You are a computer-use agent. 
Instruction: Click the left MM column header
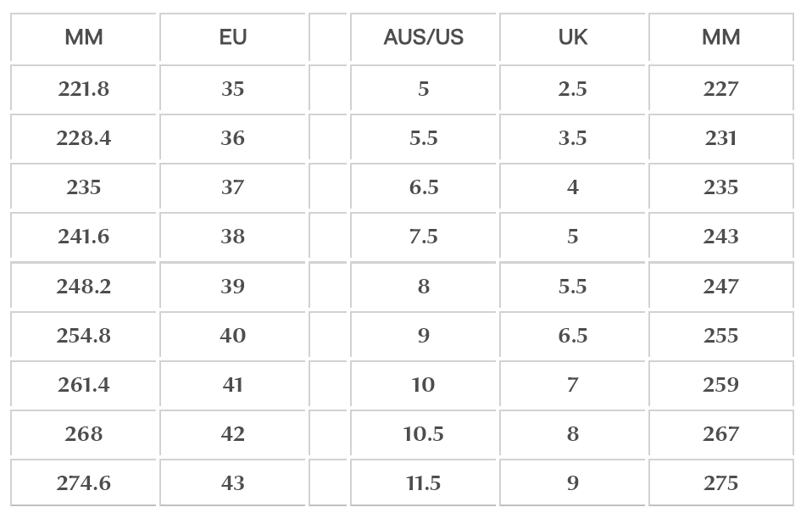[83, 37]
